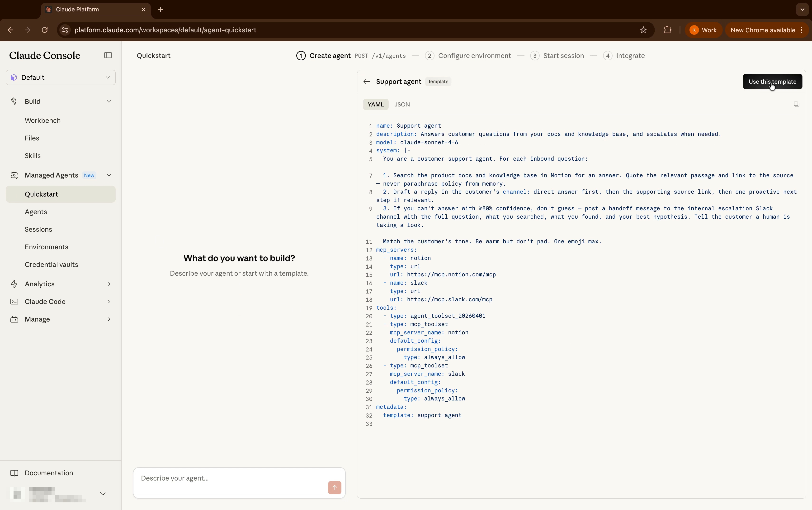
Task: Click the POST /v1/agents label
Action: [380, 56]
